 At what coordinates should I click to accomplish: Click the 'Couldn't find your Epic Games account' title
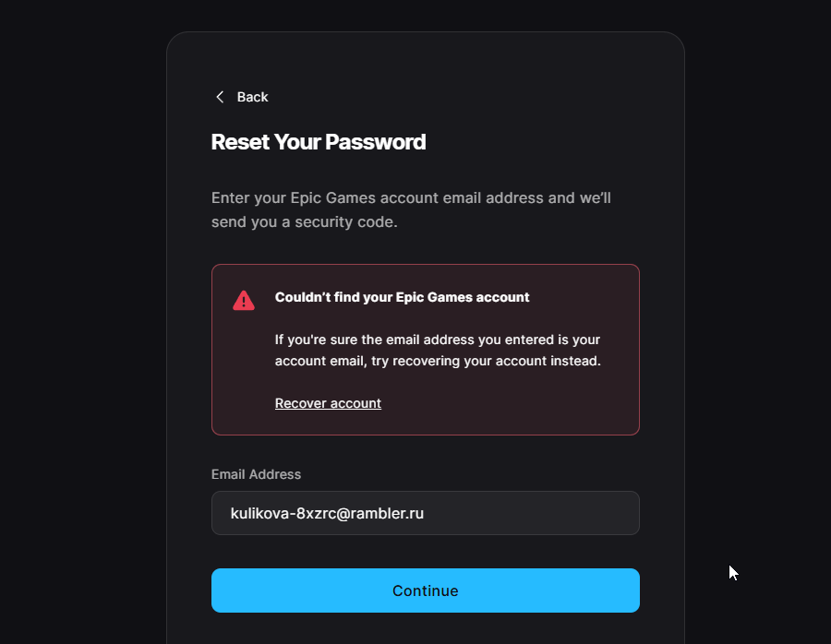(x=402, y=297)
